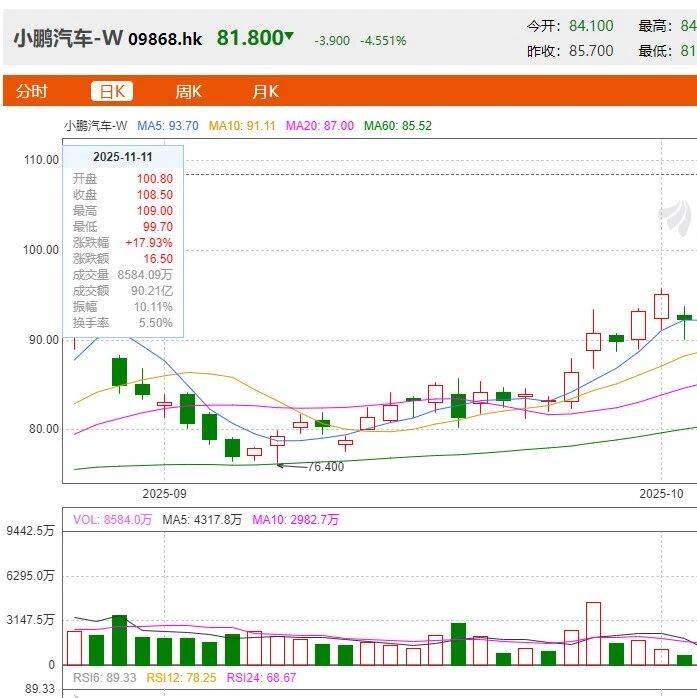Click the 涨跌额 value 16.50
This screenshot has height=698, width=697.
tap(158, 259)
